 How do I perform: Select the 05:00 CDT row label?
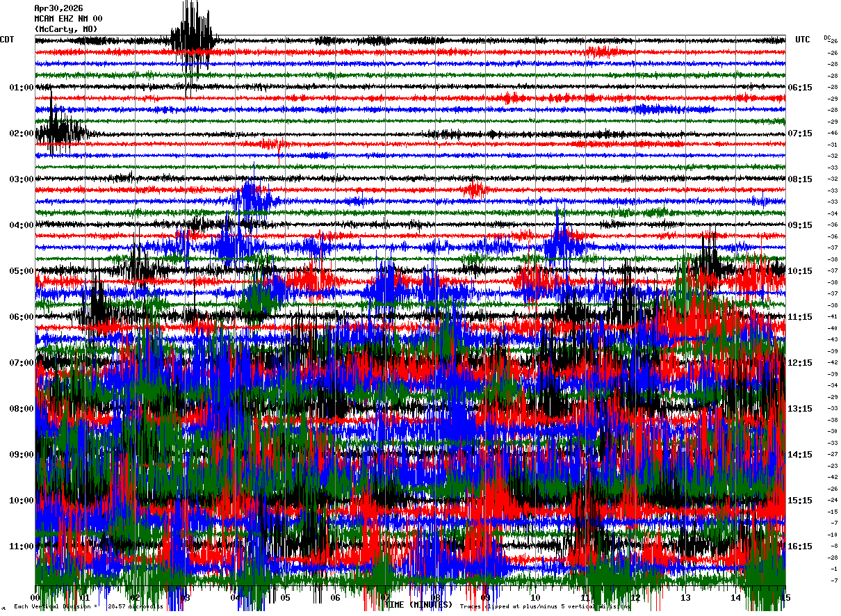point(22,271)
